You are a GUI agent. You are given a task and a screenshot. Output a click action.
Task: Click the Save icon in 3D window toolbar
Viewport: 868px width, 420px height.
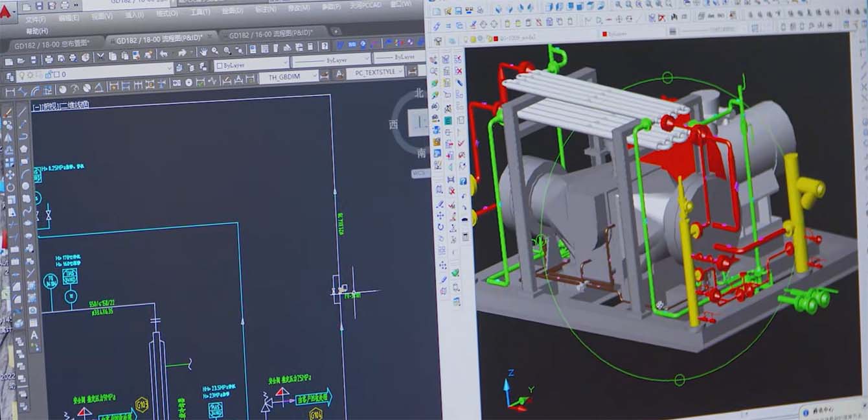pyautogui.click(x=458, y=11)
